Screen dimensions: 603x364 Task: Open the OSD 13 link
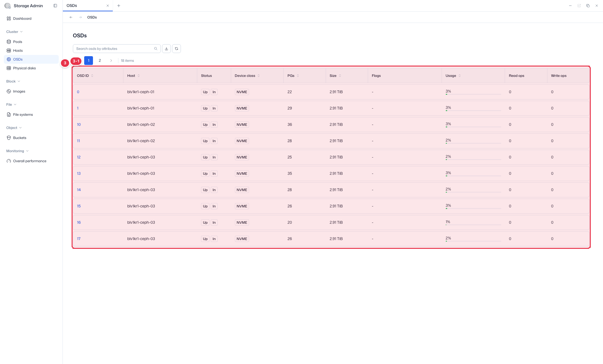click(79, 174)
